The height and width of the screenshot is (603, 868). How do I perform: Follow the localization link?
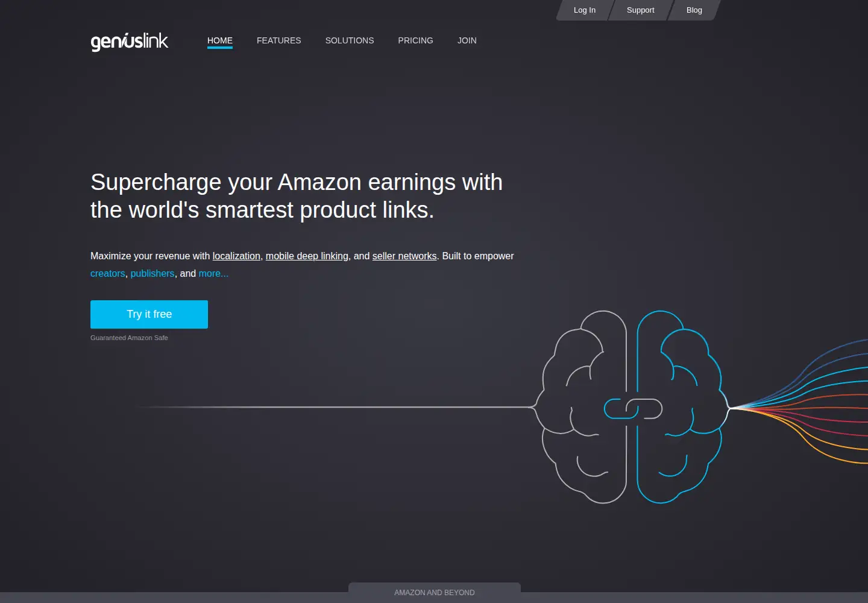point(236,256)
